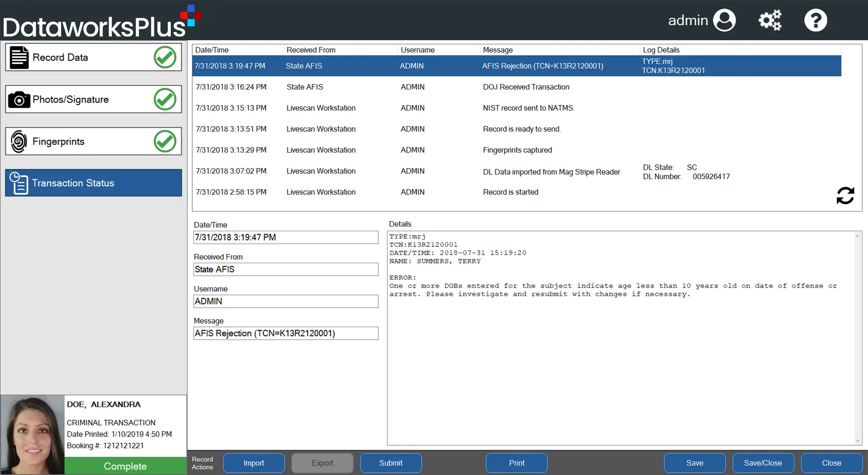Image resolution: width=868 pixels, height=475 pixels.
Task: Click the admin user profile icon
Action: (725, 21)
